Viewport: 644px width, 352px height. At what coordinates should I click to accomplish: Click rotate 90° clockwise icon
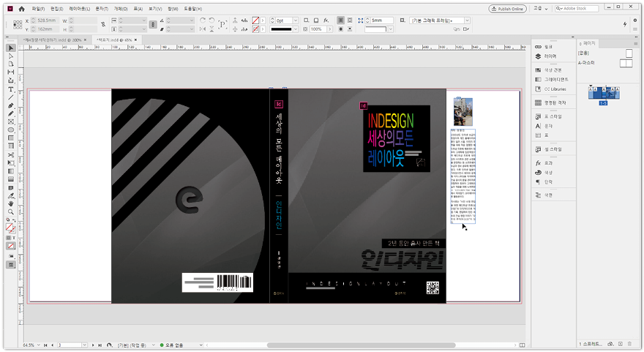[203, 20]
